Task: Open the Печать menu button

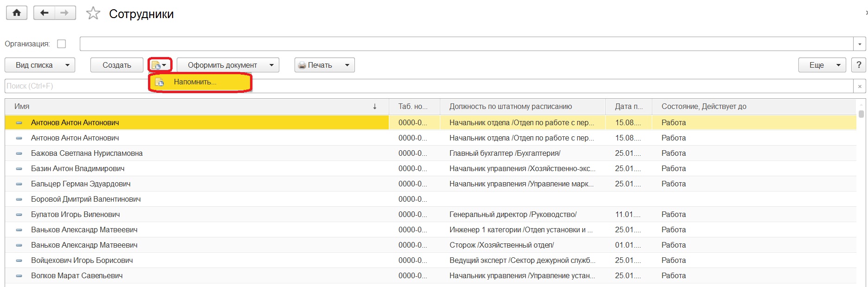Action: [x=324, y=65]
